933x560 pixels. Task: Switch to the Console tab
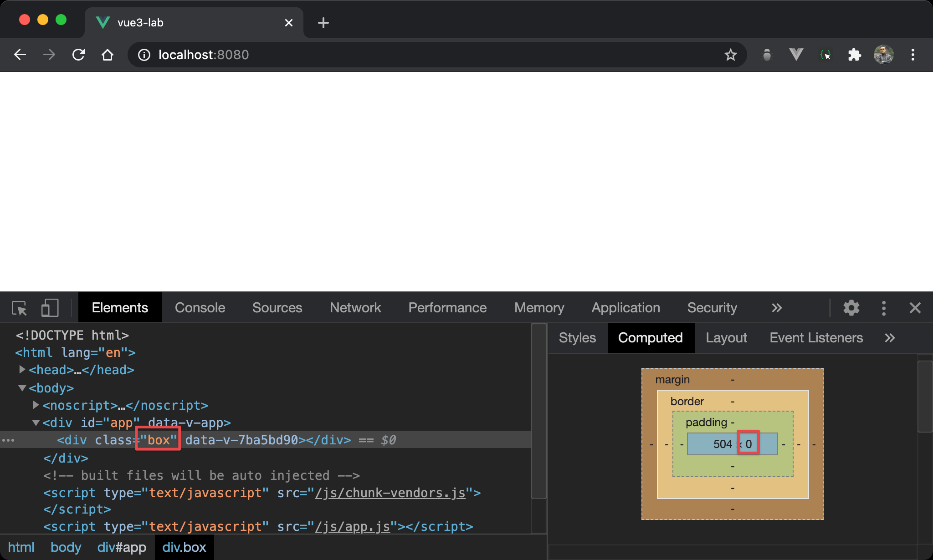tap(200, 308)
